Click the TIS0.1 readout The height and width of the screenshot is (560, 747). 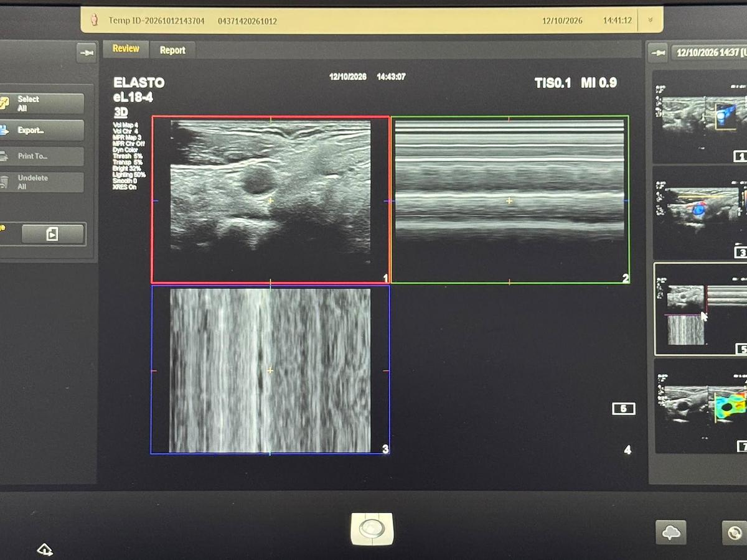pos(553,83)
